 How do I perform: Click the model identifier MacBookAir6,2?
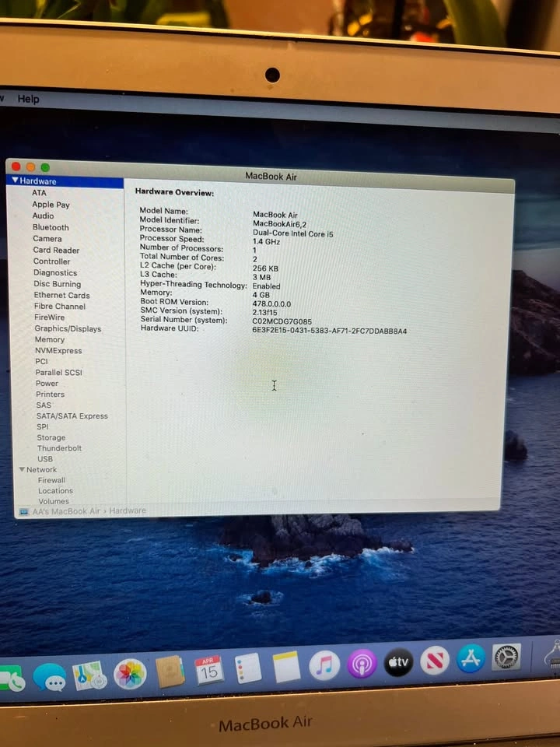coord(279,224)
